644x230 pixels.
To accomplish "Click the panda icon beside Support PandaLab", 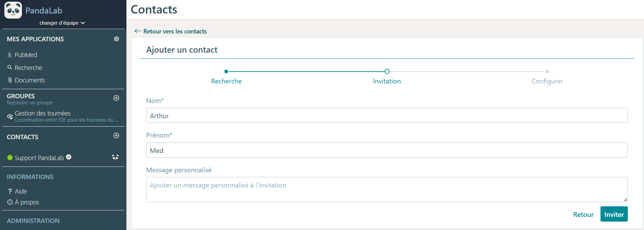I will click(115, 157).
